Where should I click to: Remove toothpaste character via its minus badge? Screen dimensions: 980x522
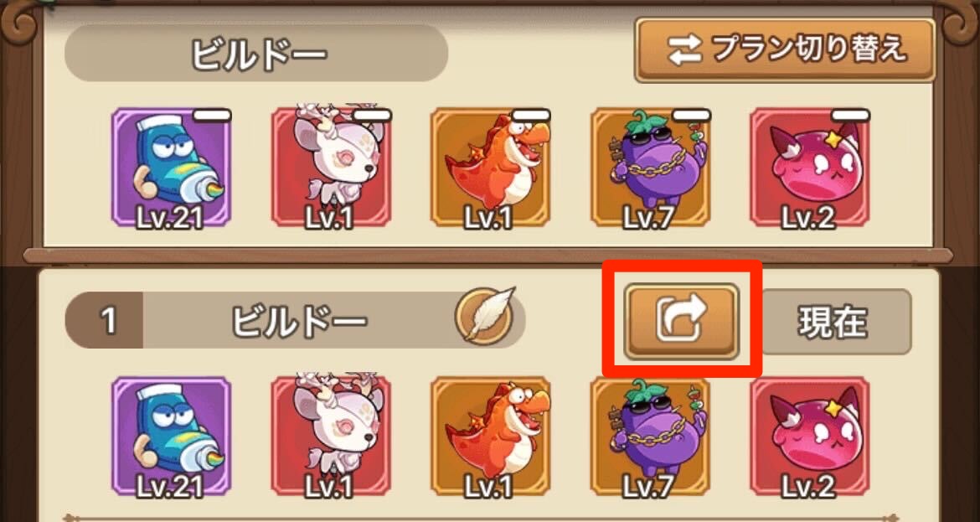point(212,115)
